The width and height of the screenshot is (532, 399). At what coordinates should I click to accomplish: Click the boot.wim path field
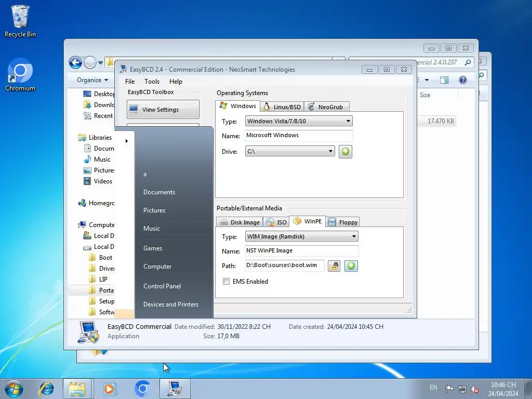[284, 265]
